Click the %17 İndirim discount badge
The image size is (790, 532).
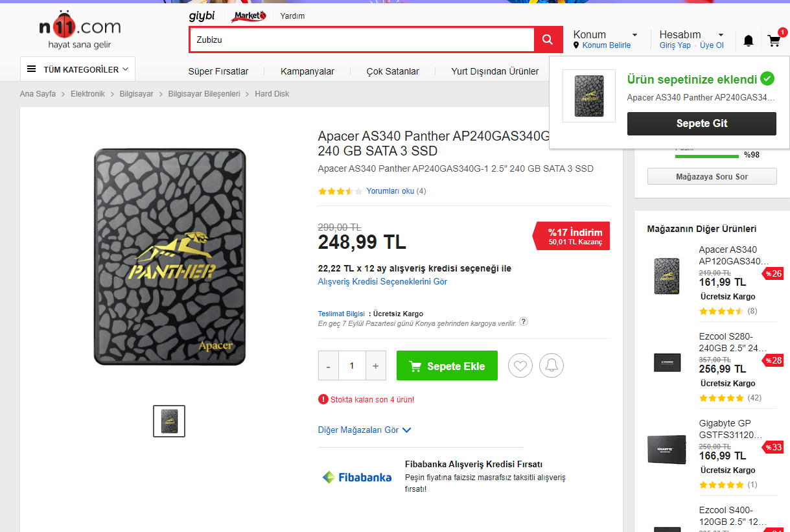pyautogui.click(x=572, y=236)
